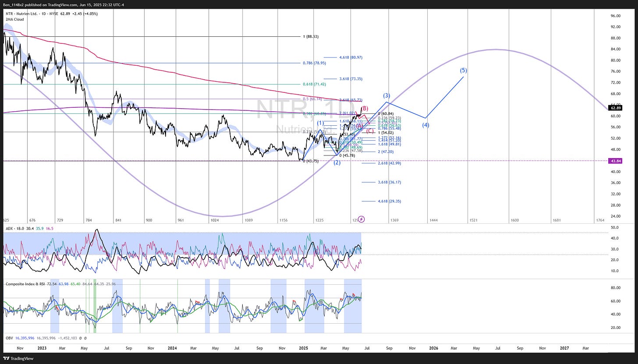Click the 0.618 (71.42) retracement label

[314, 84]
